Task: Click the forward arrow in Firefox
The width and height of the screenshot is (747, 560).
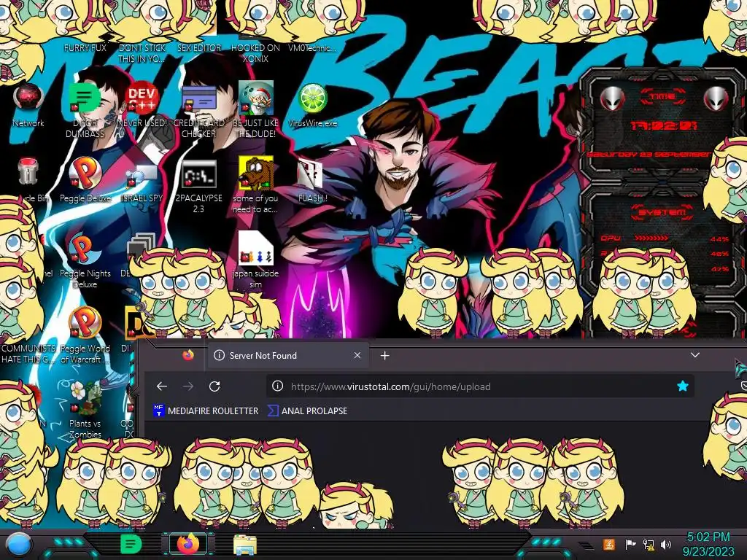Action: pos(188,386)
